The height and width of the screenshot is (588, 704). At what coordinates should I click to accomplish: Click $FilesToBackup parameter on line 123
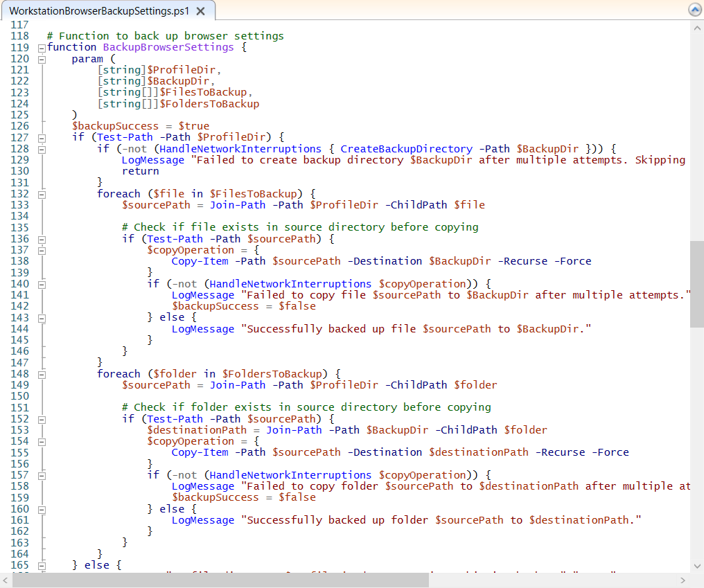203,93
